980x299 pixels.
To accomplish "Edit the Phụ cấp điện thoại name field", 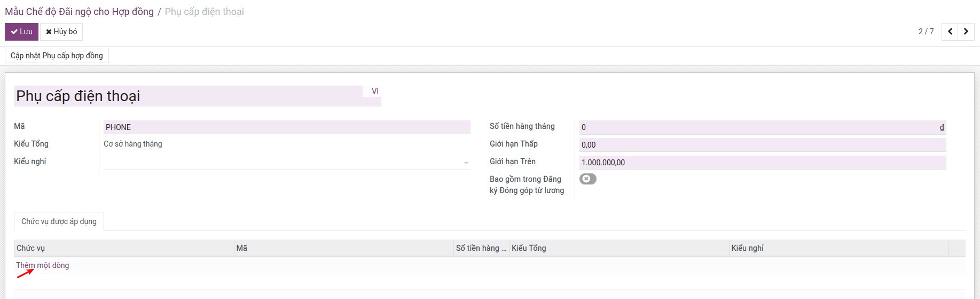I will pos(188,96).
